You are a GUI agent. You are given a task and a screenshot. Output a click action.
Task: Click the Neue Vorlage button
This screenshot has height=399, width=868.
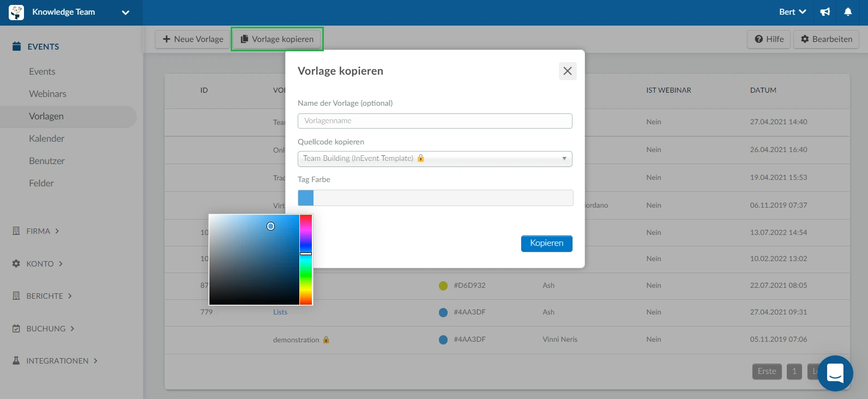click(193, 39)
